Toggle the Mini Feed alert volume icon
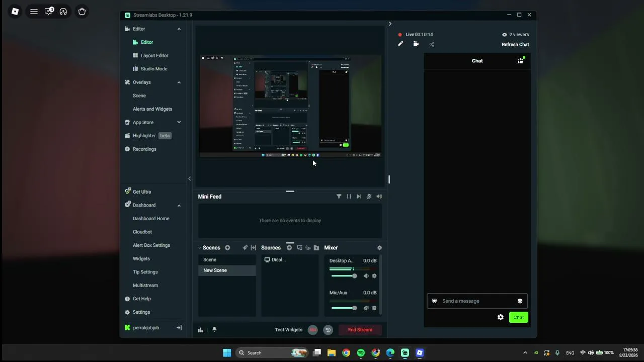The width and height of the screenshot is (644, 362). [379, 197]
